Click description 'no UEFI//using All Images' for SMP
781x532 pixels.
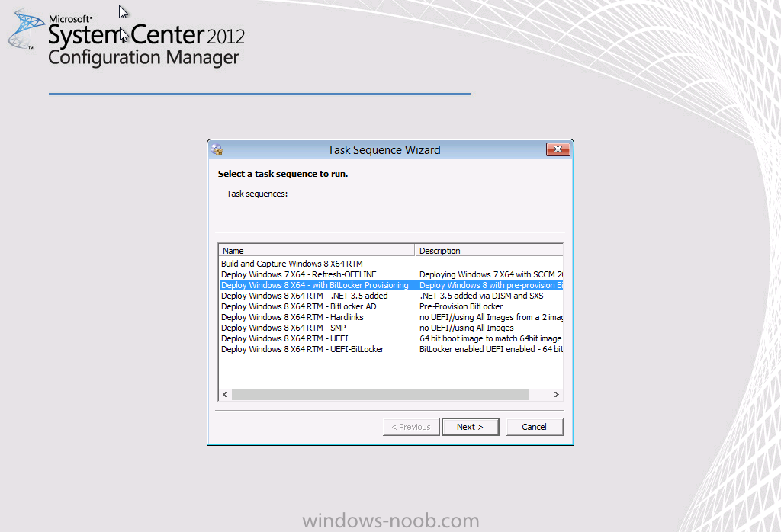[466, 328]
